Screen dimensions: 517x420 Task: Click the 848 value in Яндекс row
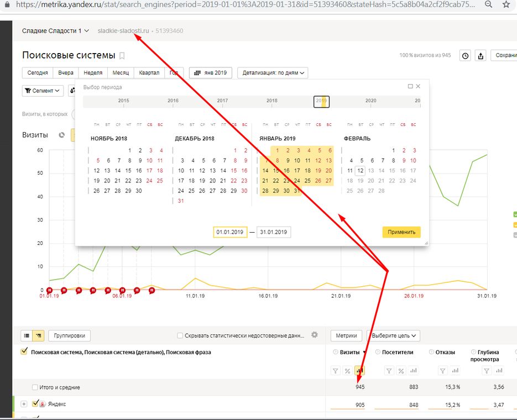(414, 405)
